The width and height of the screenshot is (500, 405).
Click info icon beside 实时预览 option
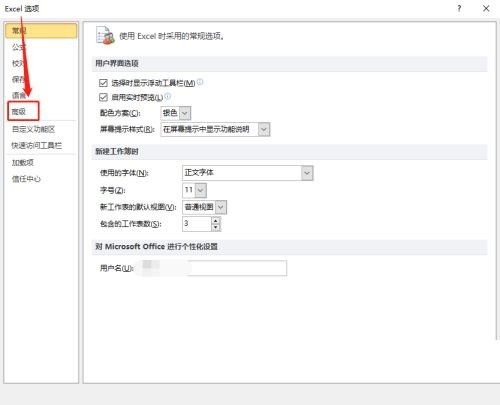(x=168, y=96)
